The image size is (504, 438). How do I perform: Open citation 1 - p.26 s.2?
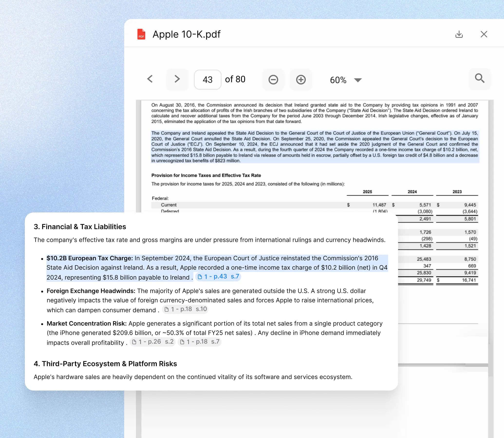(x=152, y=342)
